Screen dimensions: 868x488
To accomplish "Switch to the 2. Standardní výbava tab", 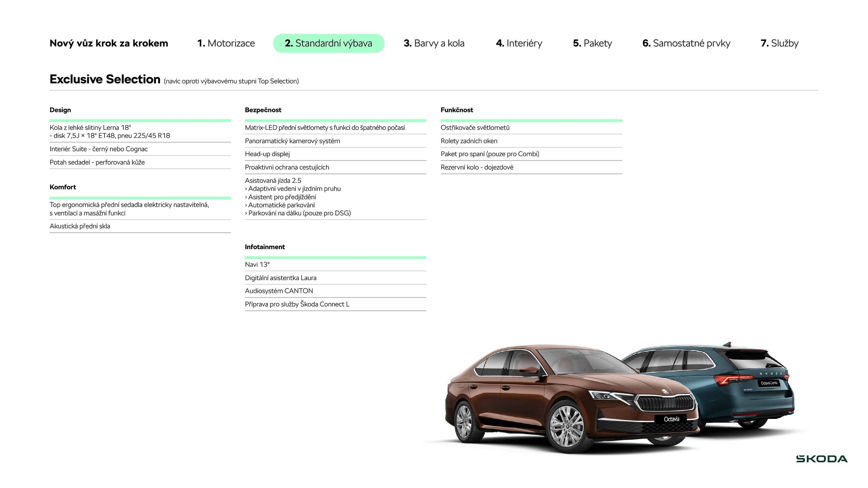I will (329, 43).
